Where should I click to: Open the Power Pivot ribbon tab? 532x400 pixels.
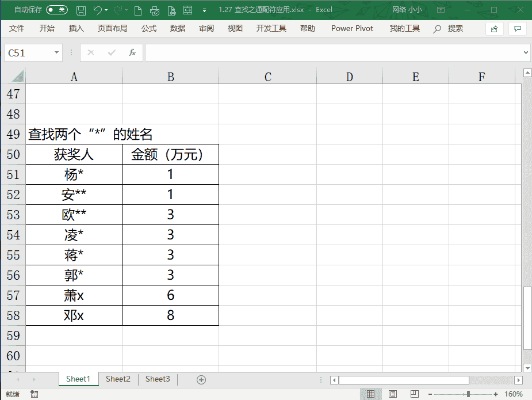tap(352, 29)
